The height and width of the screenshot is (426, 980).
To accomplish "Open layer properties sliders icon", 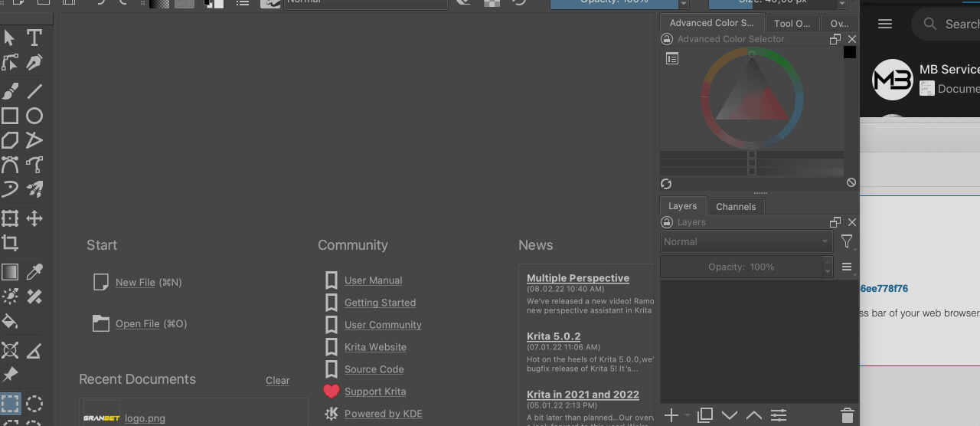I will 779,415.
